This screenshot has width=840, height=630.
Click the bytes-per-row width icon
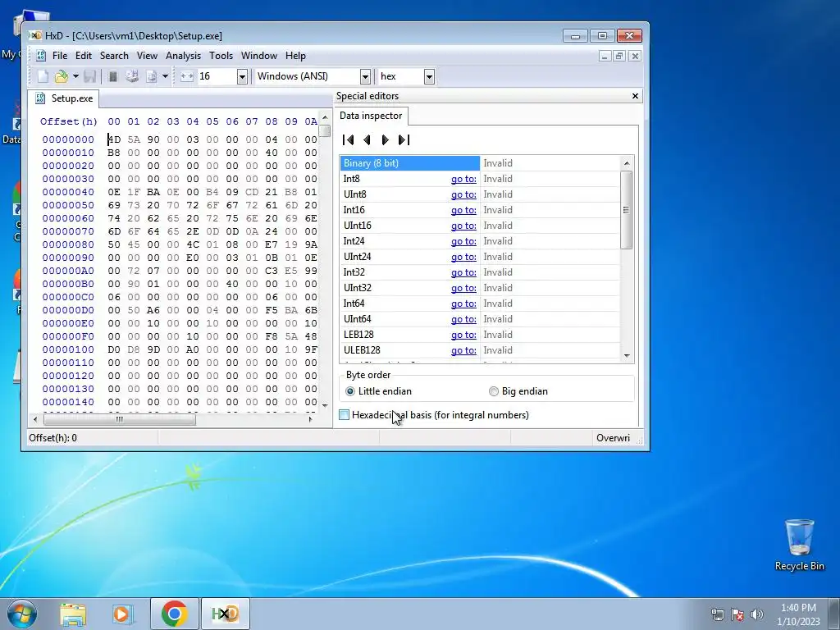[x=187, y=76]
